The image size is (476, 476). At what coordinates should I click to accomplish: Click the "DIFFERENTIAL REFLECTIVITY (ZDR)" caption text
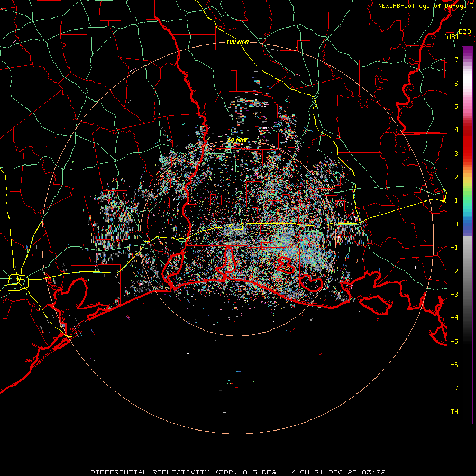[x=165, y=472]
